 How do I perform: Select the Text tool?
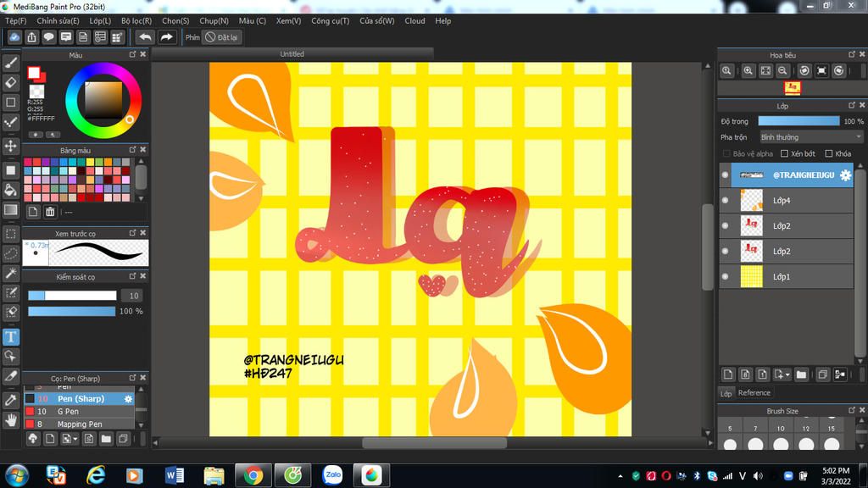tap(10, 336)
